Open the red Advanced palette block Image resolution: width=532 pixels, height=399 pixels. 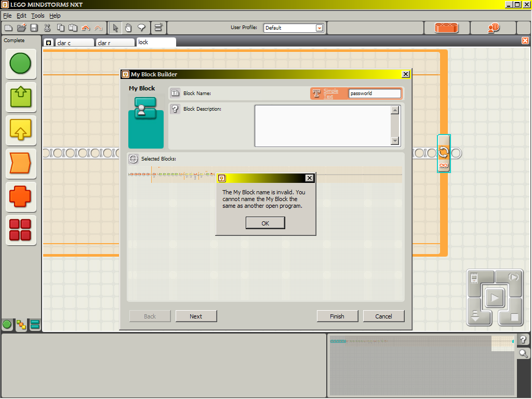pyautogui.click(x=21, y=230)
